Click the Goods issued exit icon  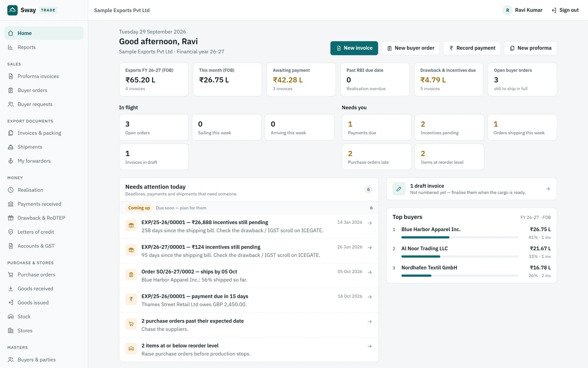pos(11,303)
